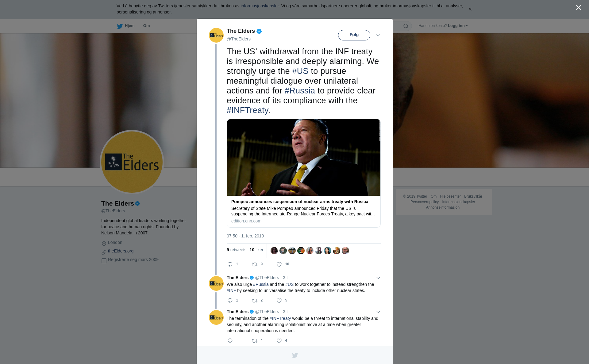The height and width of the screenshot is (364, 589).
Task: Click the reply icon on the main tweet
Action: pyautogui.click(x=230, y=264)
